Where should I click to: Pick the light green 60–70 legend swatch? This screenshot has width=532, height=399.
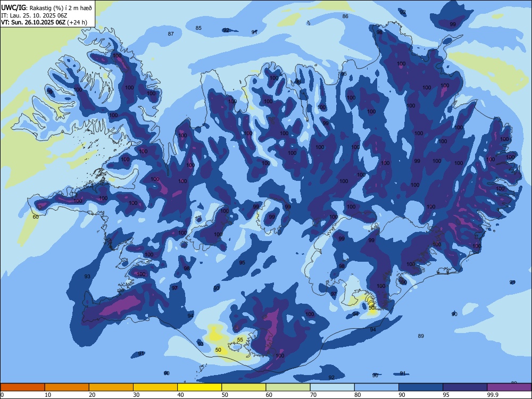click(288, 387)
